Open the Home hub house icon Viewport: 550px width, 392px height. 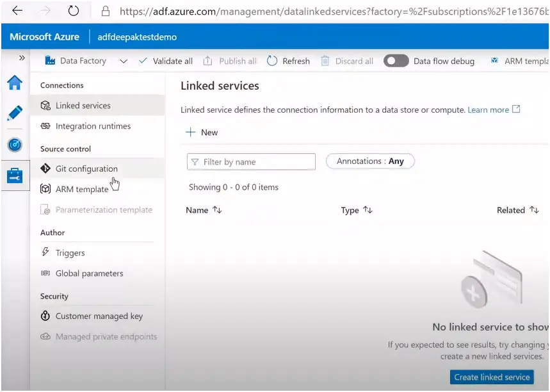coord(15,83)
